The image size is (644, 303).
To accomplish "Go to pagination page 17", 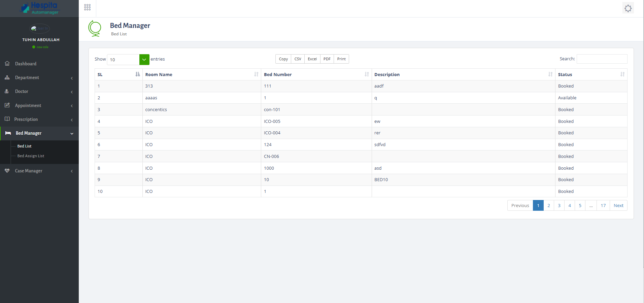I will (603, 205).
